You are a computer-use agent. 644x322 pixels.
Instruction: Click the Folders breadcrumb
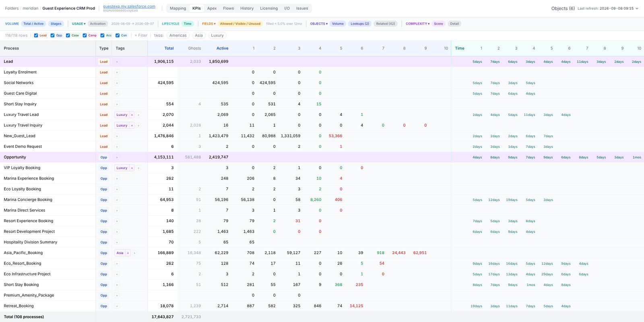click(12, 8)
